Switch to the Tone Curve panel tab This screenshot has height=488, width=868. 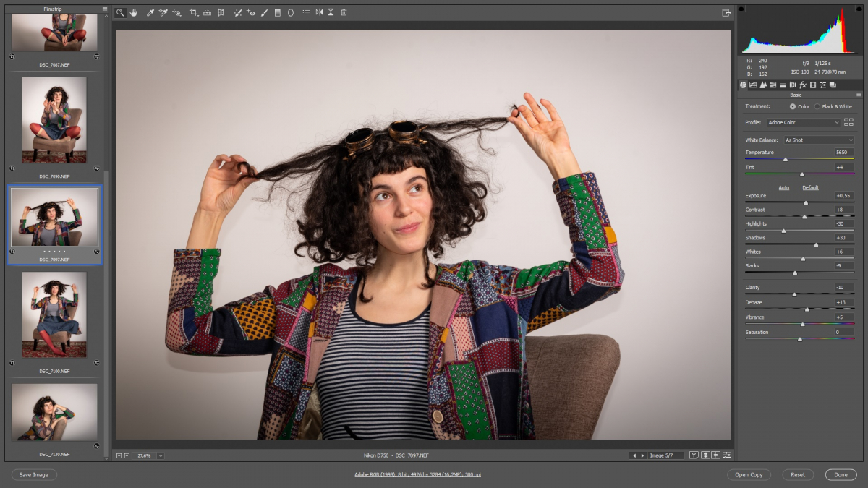click(753, 85)
